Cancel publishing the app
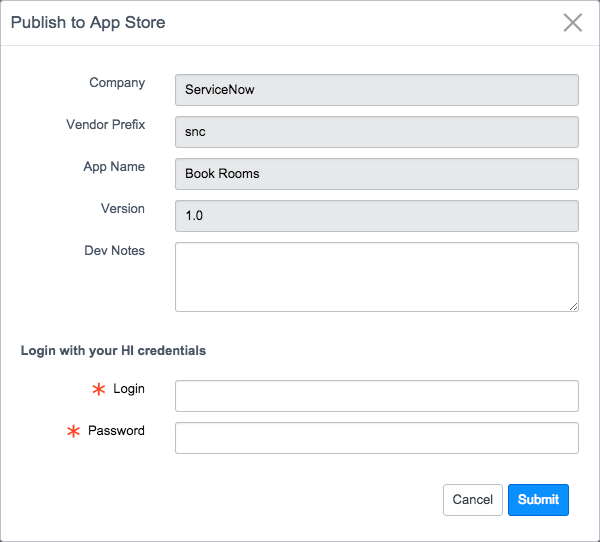This screenshot has height=542, width=600. coord(473,500)
